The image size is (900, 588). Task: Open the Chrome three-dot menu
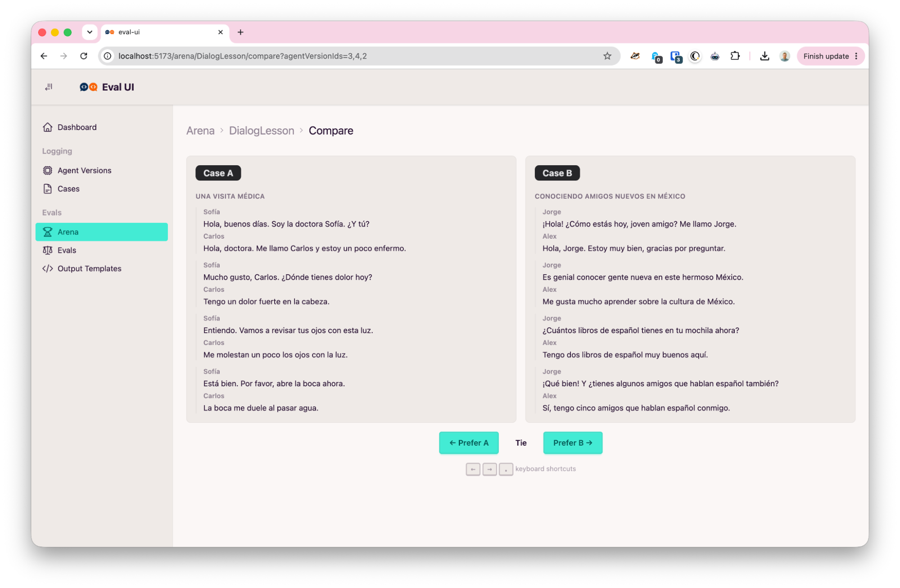click(856, 56)
